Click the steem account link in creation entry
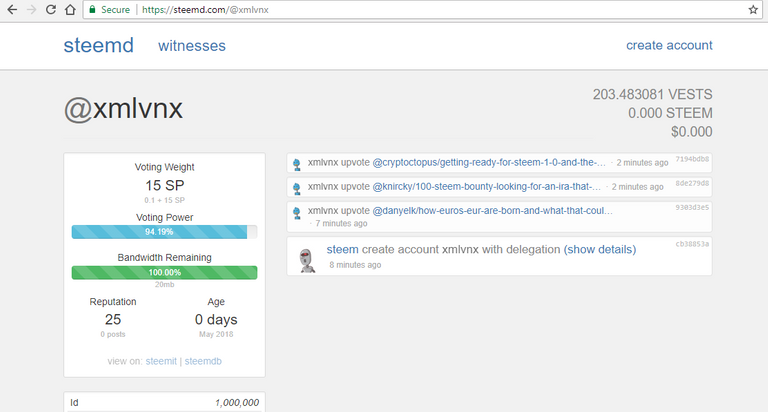The width and height of the screenshot is (768, 412). pyautogui.click(x=342, y=249)
